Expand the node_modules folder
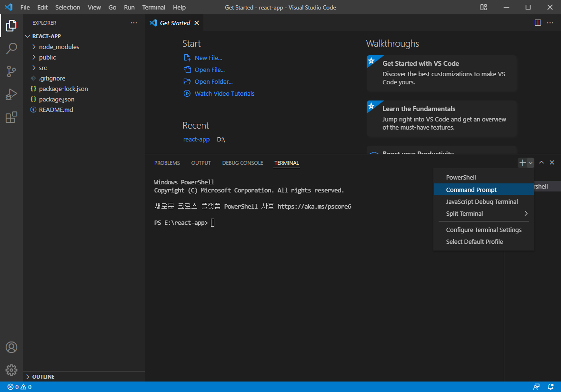 coord(34,47)
